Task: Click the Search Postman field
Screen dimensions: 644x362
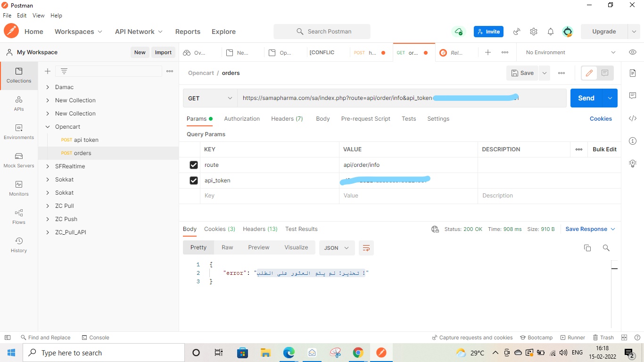Action: pyautogui.click(x=322, y=32)
